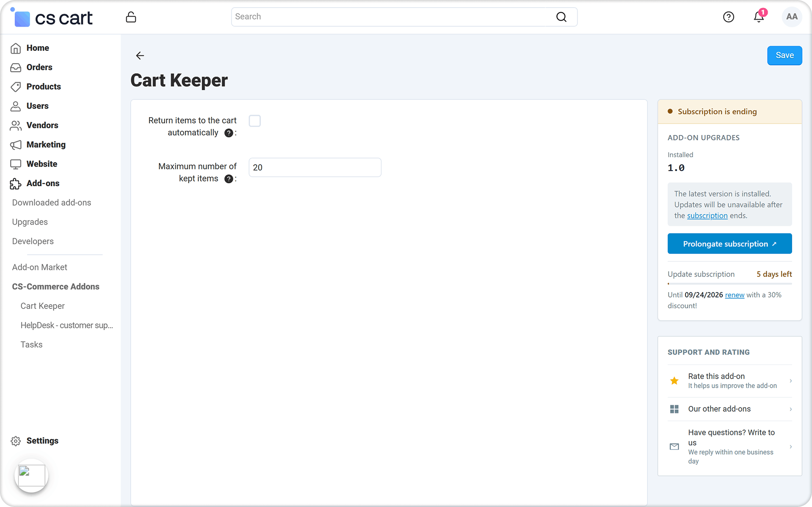The height and width of the screenshot is (507, 812).
Task: Follow the renew link
Action: 735,295
